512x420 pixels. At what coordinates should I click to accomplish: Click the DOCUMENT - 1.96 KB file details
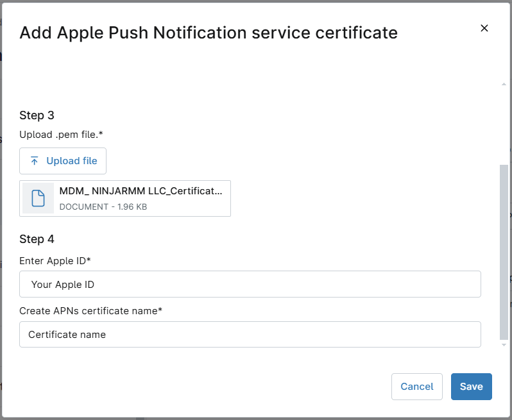(103, 206)
